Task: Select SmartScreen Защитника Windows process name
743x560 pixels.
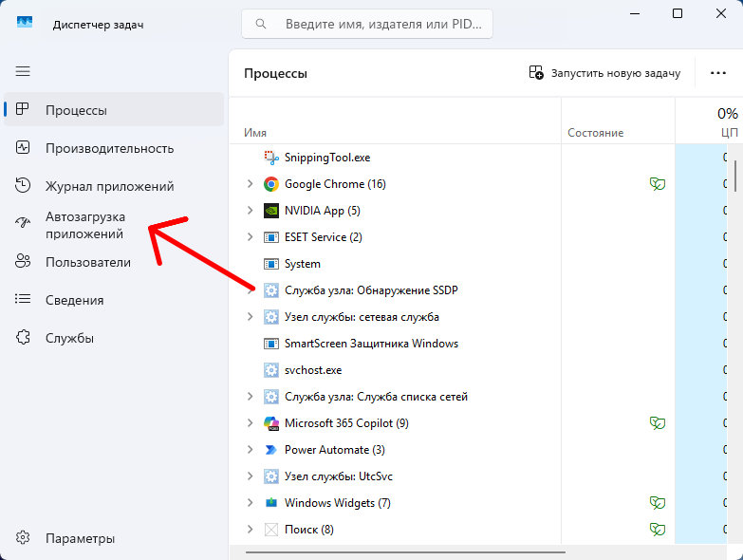Action: click(372, 344)
